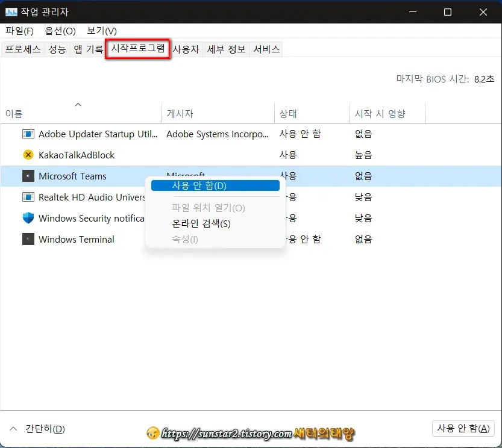Click the Windows Security notification shield icon

[27, 218]
